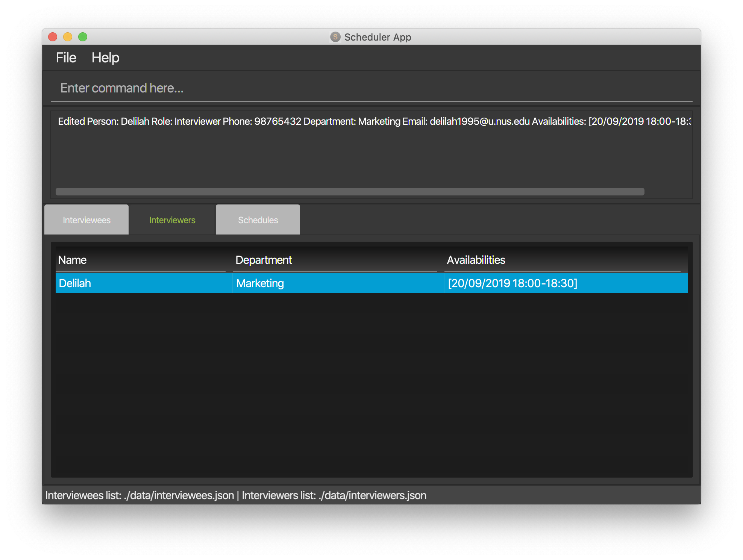Open the File menu
The height and width of the screenshot is (560, 743).
(x=66, y=58)
